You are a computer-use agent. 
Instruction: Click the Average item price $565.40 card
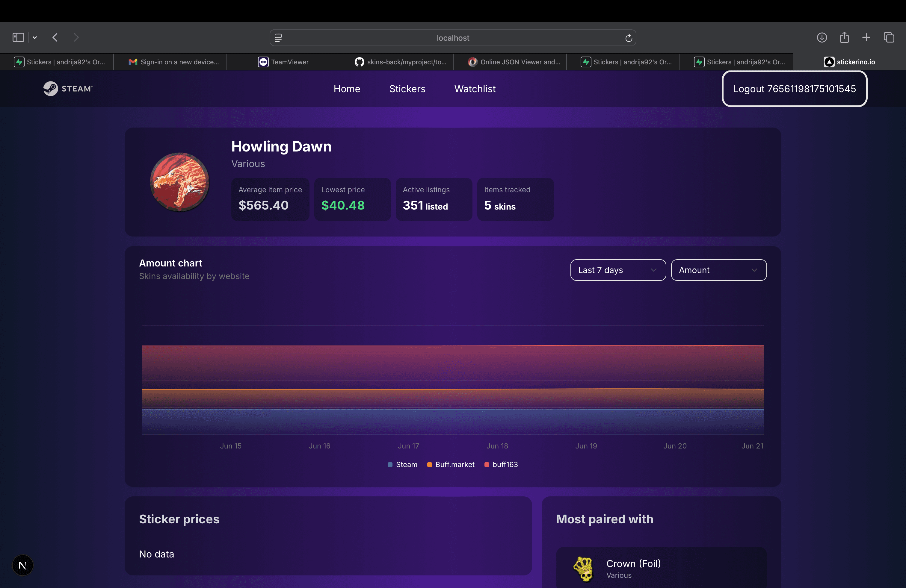pos(270,199)
